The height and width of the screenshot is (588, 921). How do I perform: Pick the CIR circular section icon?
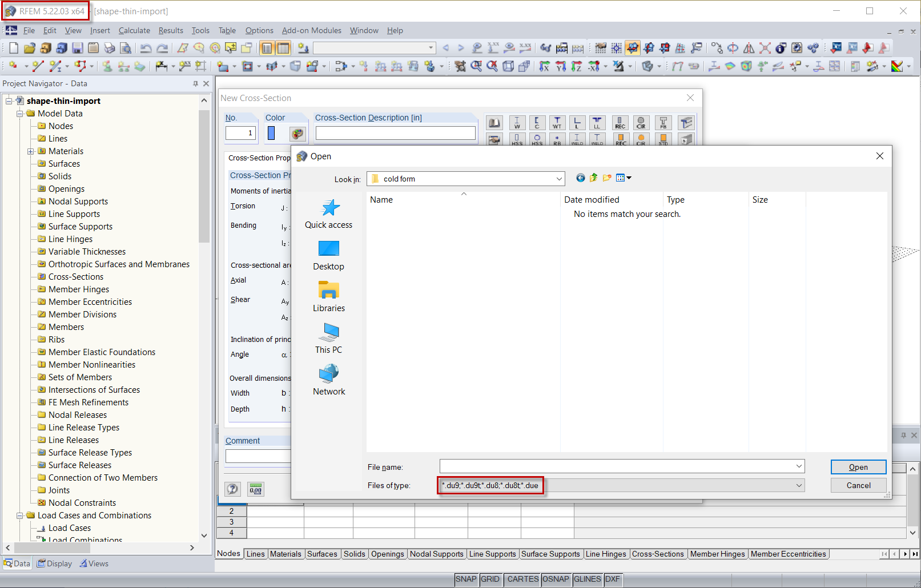641,123
